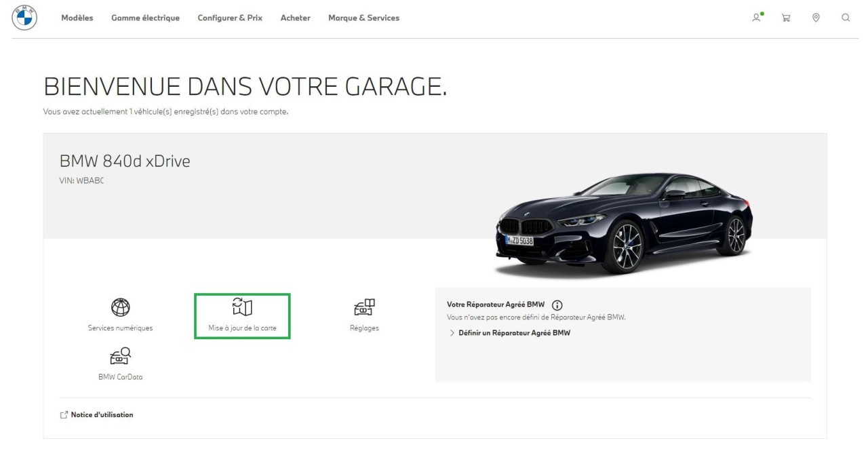Click BIENVENUE DANS VOTRE GARAGE heading

[x=245, y=87]
